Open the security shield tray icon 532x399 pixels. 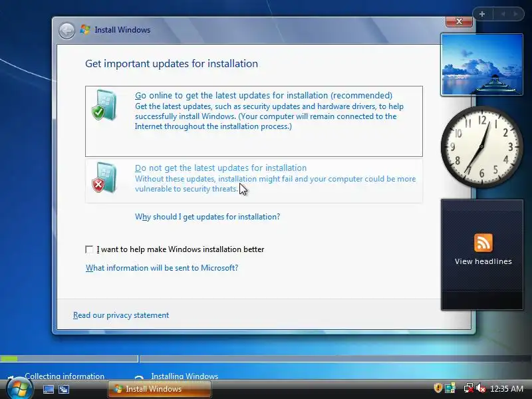tap(438, 388)
